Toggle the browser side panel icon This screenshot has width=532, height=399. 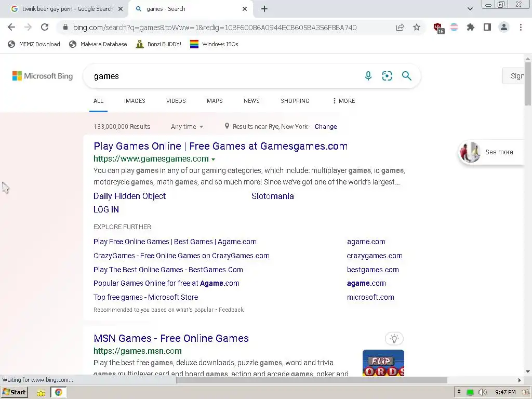point(487,27)
